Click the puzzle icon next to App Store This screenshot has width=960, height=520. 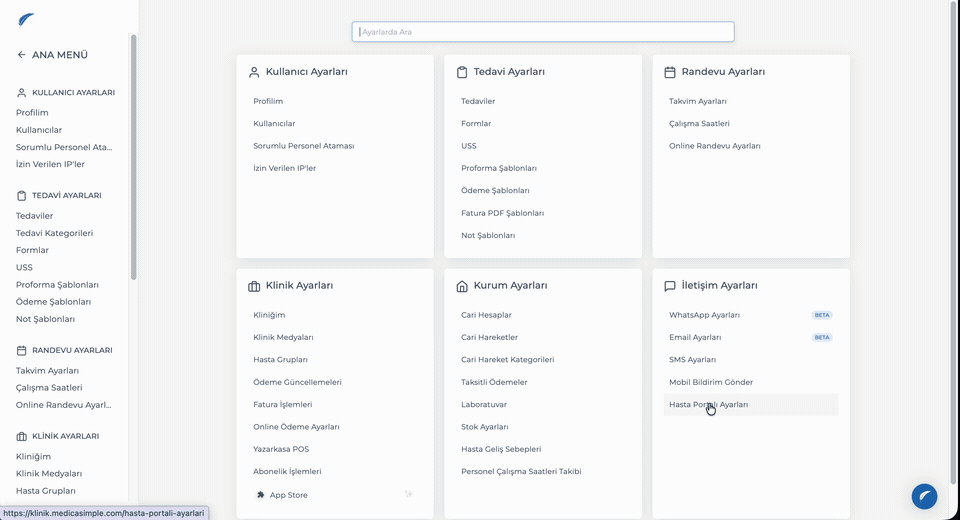point(261,495)
